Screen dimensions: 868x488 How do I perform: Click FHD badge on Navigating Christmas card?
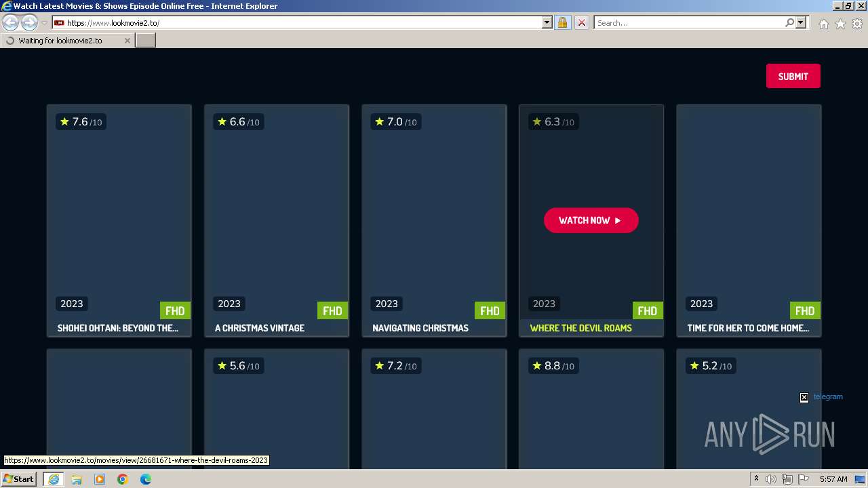click(x=490, y=310)
